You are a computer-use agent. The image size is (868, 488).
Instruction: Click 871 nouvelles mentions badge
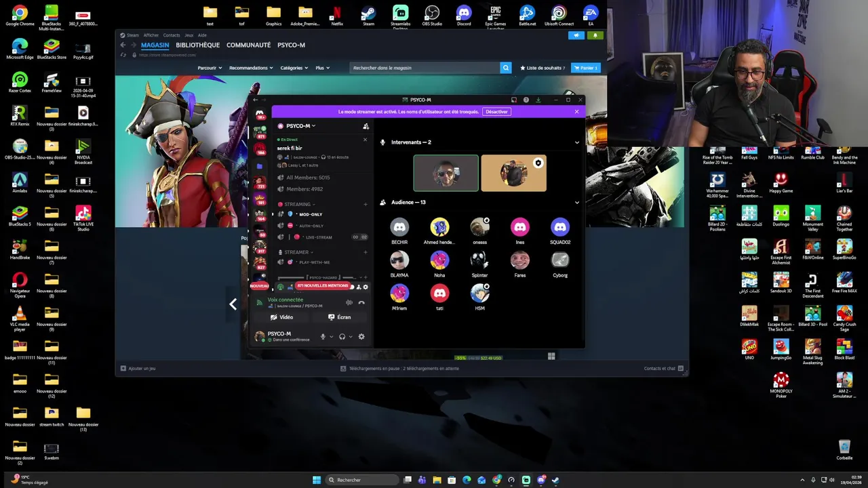[322, 286]
